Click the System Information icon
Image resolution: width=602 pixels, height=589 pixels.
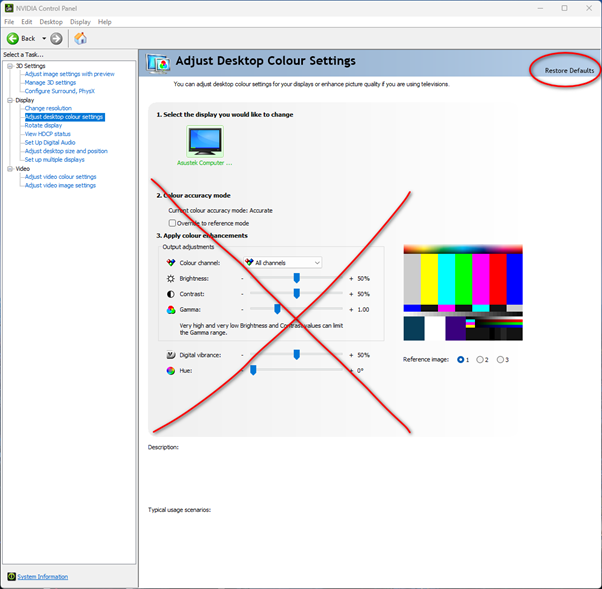click(x=10, y=577)
